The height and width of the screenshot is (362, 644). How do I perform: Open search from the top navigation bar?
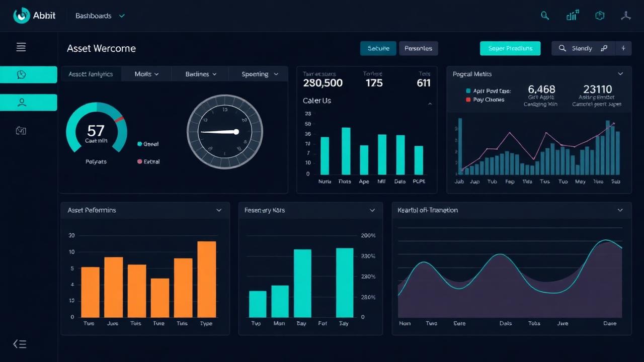click(545, 16)
